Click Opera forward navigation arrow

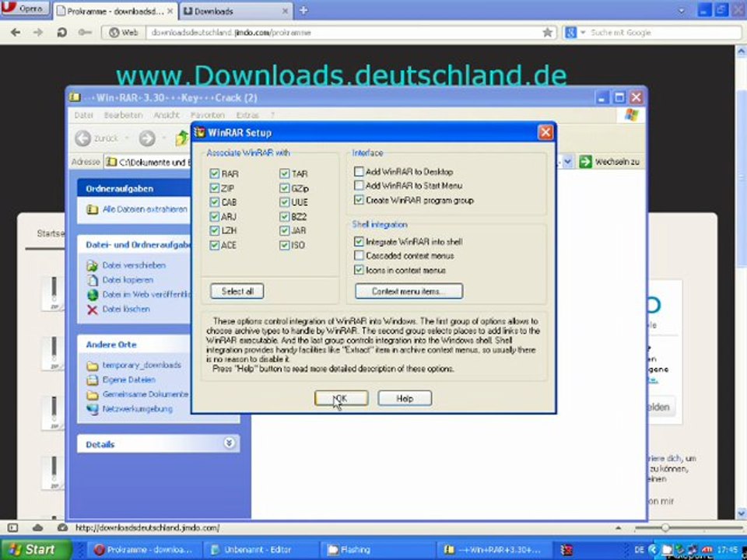coord(38,33)
